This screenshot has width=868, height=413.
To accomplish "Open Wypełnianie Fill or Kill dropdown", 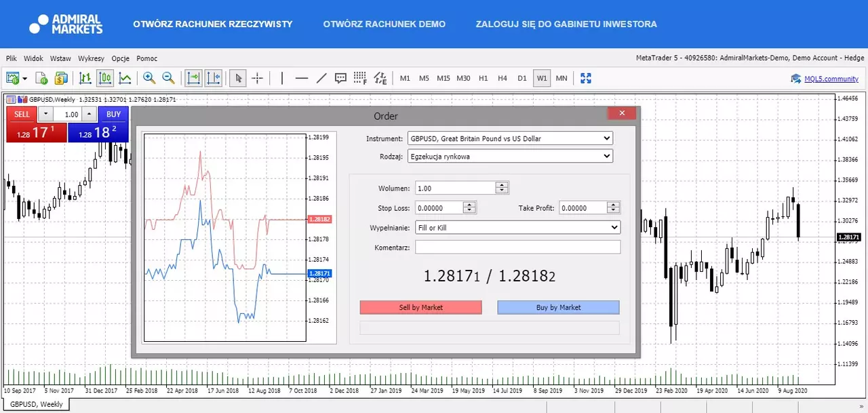I will 518,228.
